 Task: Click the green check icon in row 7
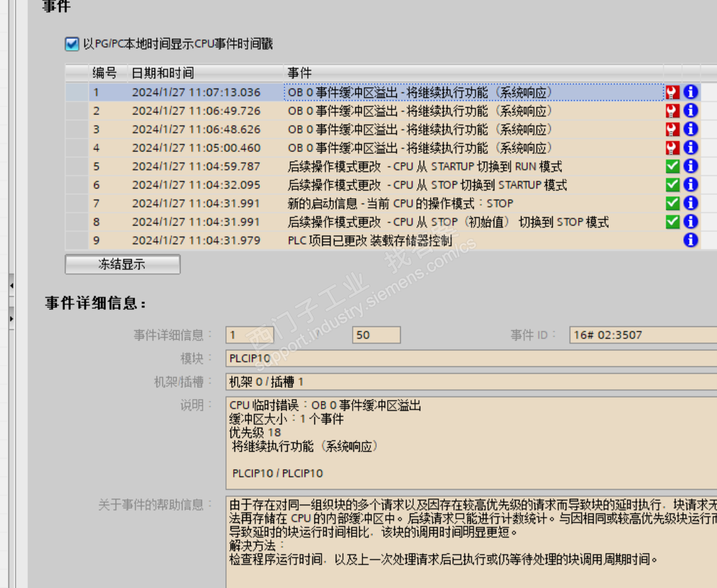coord(672,203)
